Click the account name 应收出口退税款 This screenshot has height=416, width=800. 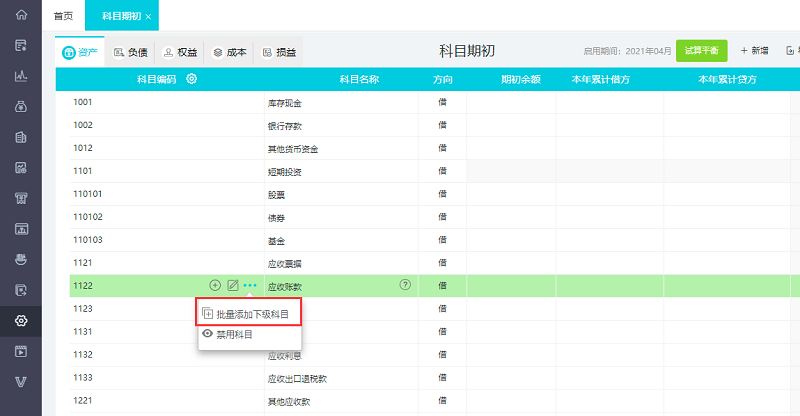point(297,379)
